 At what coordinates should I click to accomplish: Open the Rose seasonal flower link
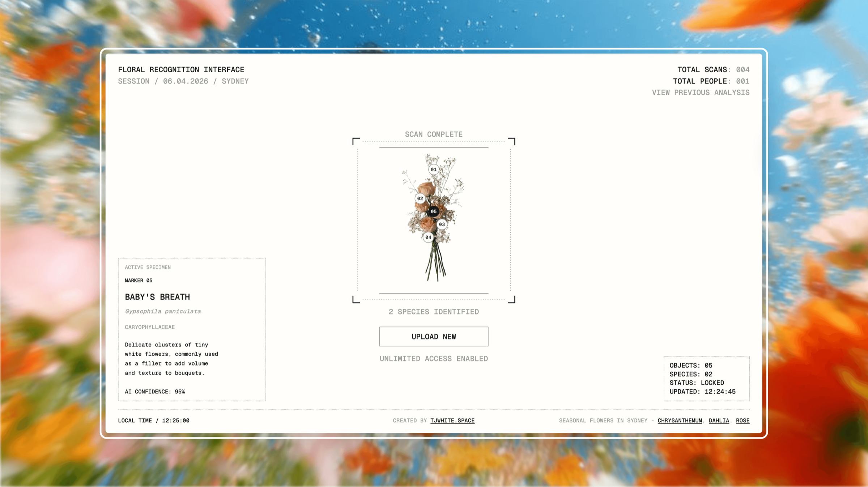pyautogui.click(x=743, y=420)
